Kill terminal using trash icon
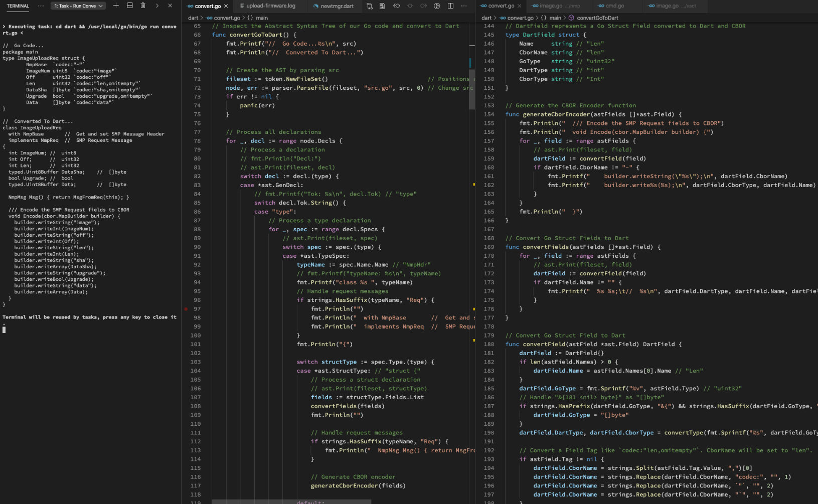 click(x=143, y=6)
